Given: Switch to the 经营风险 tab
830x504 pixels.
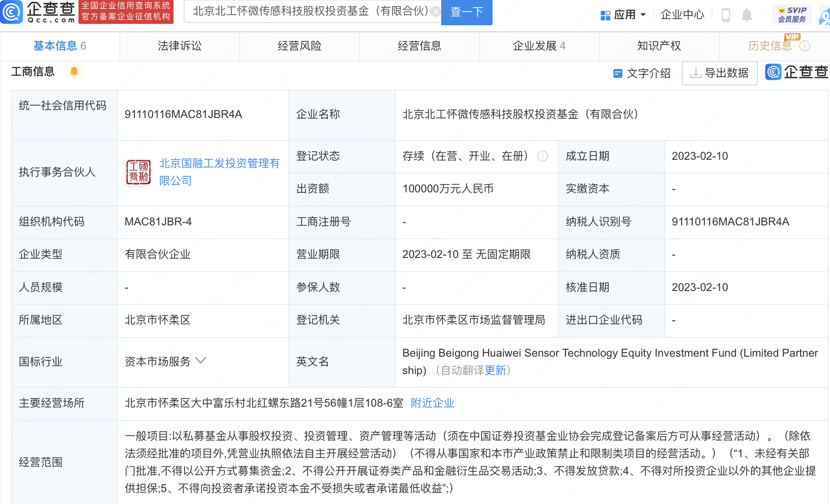Looking at the screenshot, I should [299, 46].
